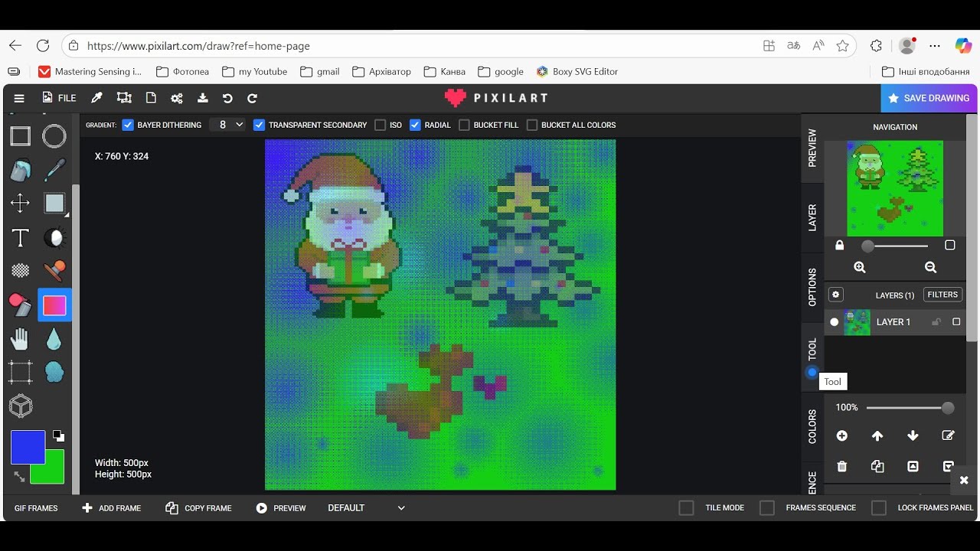Open the hamburger main menu
980x551 pixels.
tap(19, 98)
